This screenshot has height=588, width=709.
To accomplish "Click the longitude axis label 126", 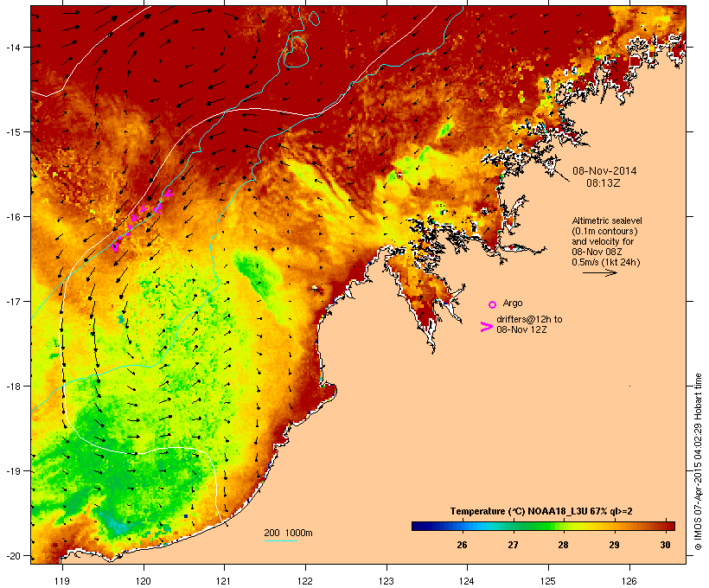I will [629, 581].
